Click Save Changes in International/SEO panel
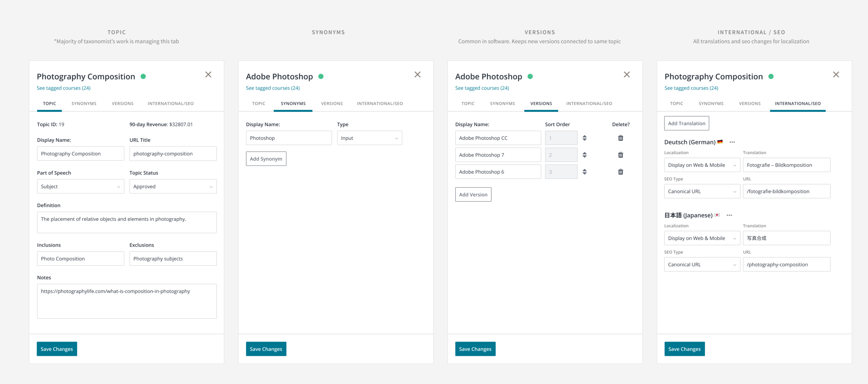 (685, 349)
